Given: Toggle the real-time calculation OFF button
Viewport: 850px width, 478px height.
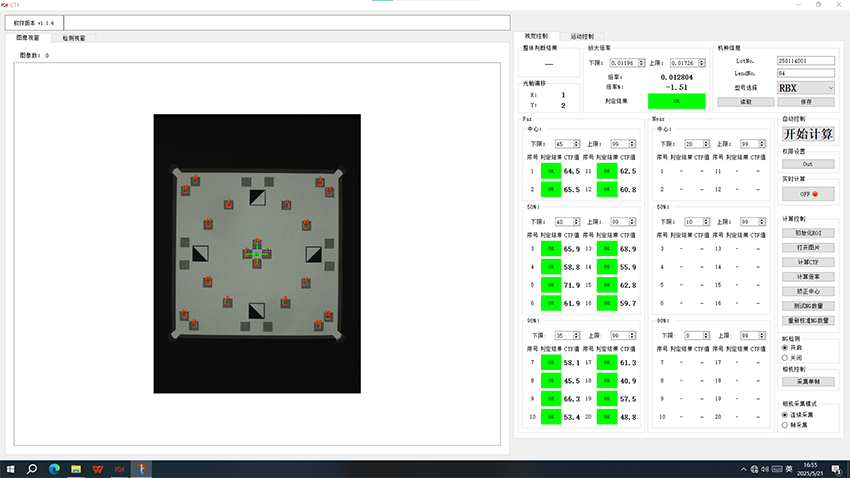Looking at the screenshot, I should (x=808, y=194).
